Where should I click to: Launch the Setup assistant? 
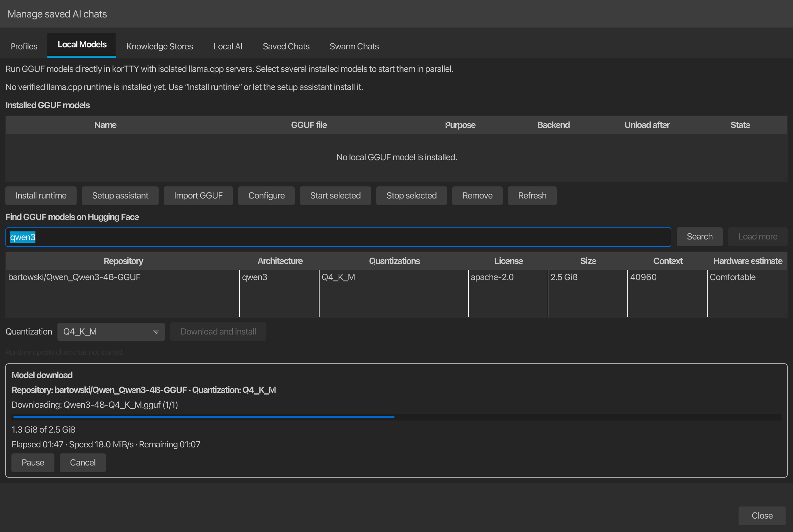coord(120,196)
